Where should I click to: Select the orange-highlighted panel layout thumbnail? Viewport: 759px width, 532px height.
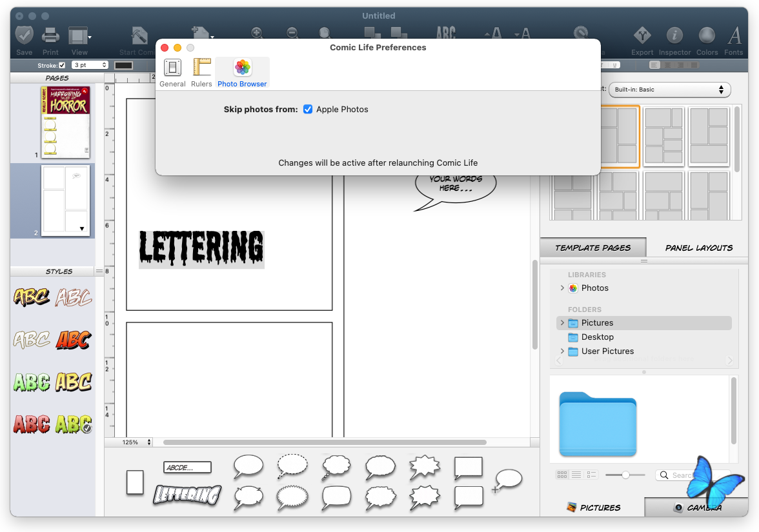pyautogui.click(x=621, y=137)
